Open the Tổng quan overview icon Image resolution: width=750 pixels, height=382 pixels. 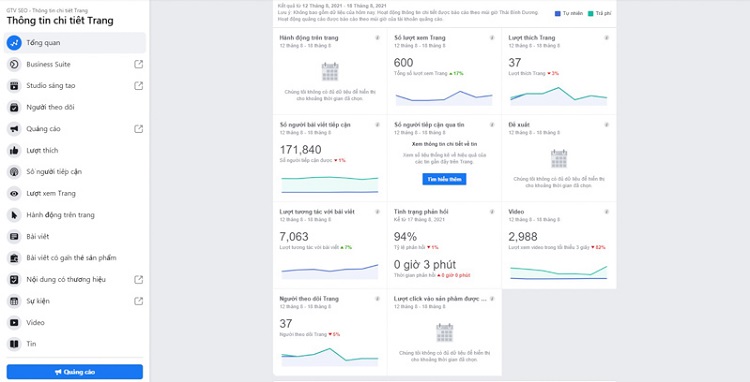[14, 43]
